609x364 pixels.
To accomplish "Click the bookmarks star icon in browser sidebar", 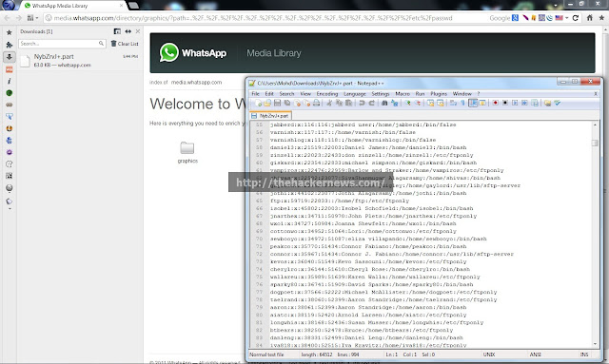I will [10, 32].
